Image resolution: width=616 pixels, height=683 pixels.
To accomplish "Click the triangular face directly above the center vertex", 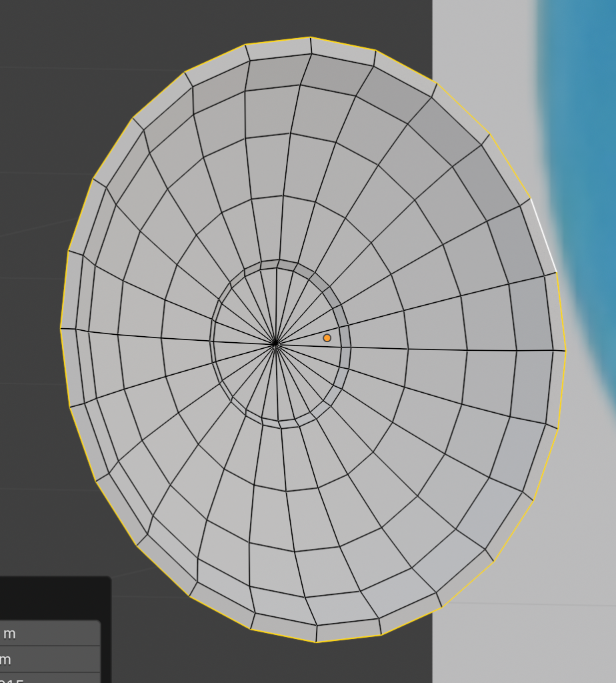I will tap(277, 300).
